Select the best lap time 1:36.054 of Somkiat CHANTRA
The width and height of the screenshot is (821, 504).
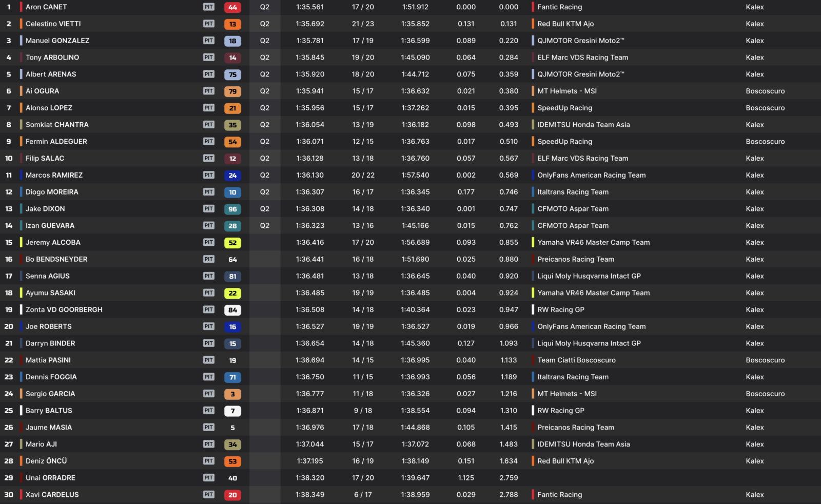pyautogui.click(x=310, y=125)
